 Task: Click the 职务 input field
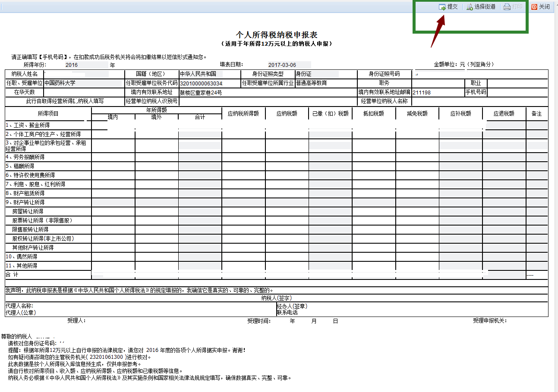(438, 83)
